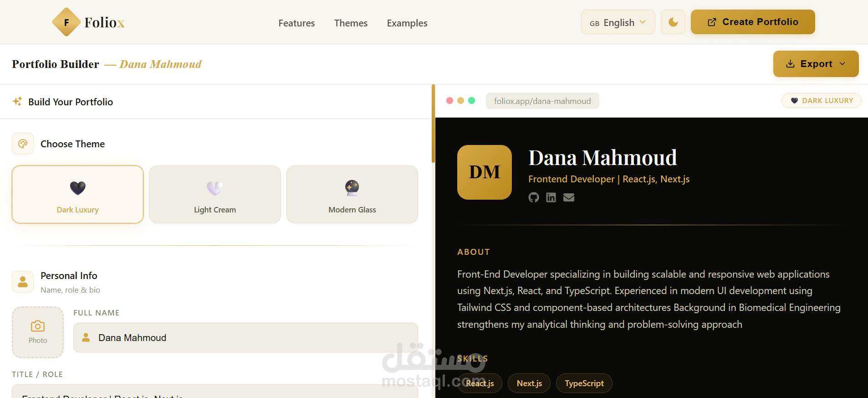868x398 pixels.
Task: Select the Light Cream theme card
Action: tap(215, 194)
